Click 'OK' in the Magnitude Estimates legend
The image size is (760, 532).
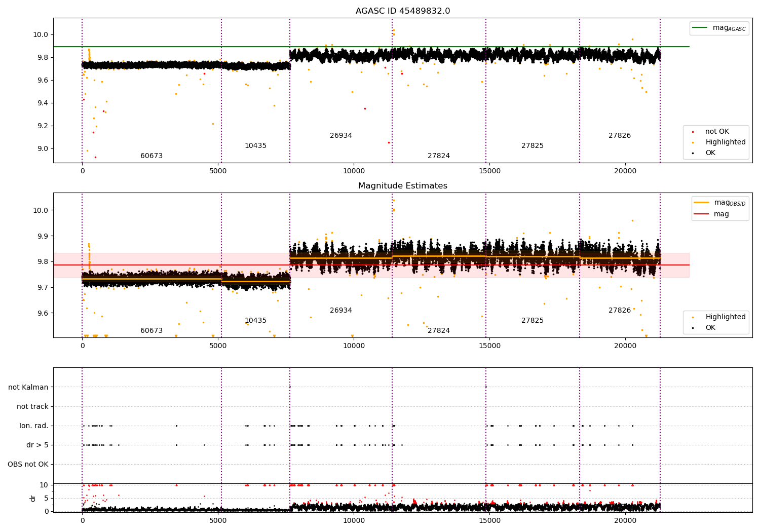coord(710,328)
